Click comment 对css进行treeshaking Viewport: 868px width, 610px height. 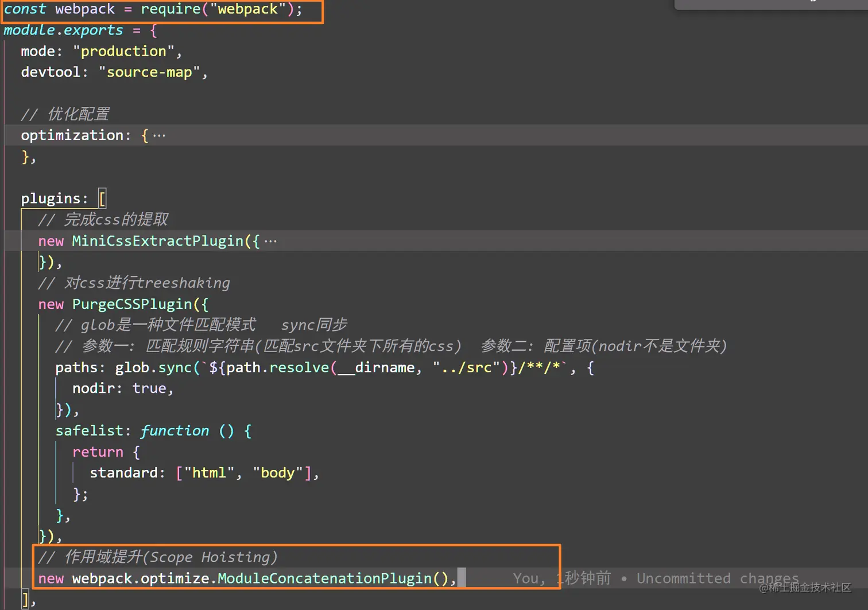[x=134, y=283]
